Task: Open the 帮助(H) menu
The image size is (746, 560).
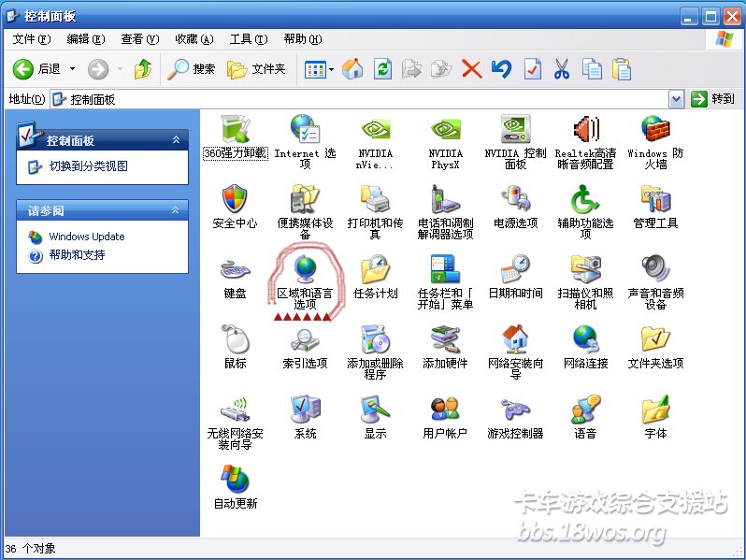Action: (303, 39)
